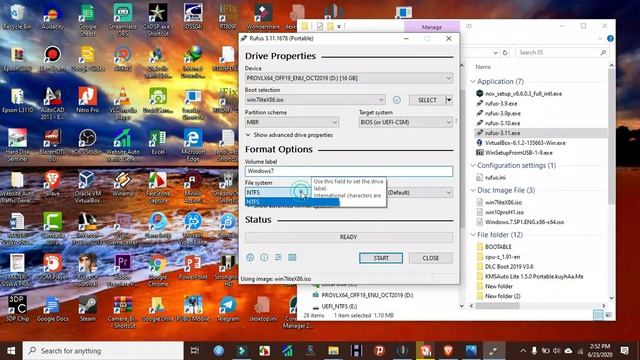Viewport: 640px width, 360px height.
Task: Select NTFS in the File system list
Action: coord(292,202)
